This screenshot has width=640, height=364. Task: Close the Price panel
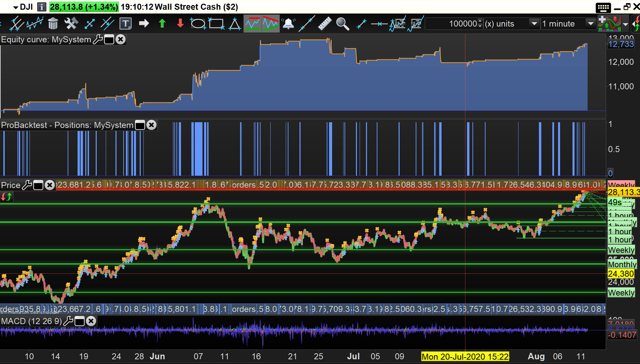(x=50, y=185)
